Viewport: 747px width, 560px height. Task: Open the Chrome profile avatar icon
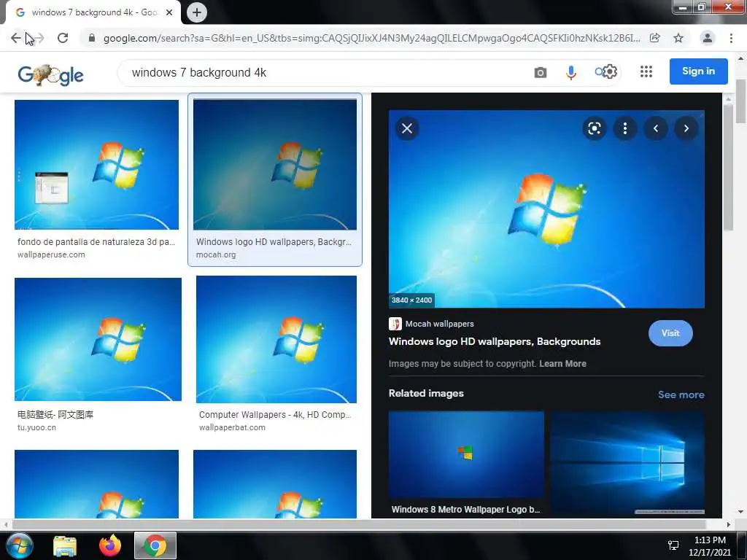(708, 38)
